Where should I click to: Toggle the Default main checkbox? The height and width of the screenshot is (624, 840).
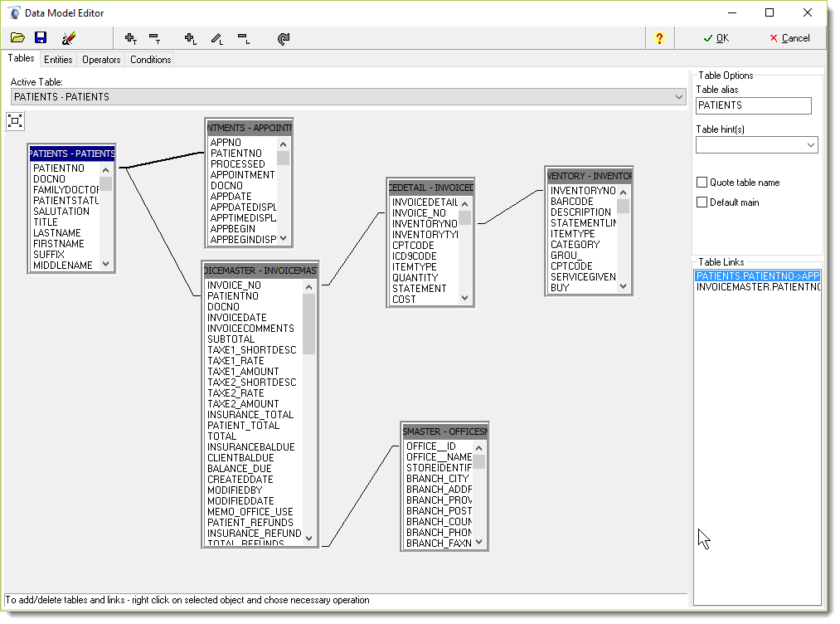pyautogui.click(x=702, y=202)
